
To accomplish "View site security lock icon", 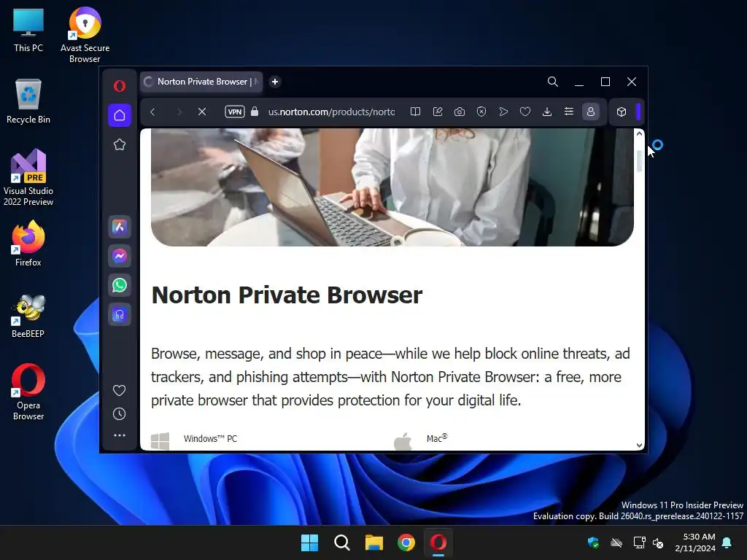I will [x=255, y=112].
